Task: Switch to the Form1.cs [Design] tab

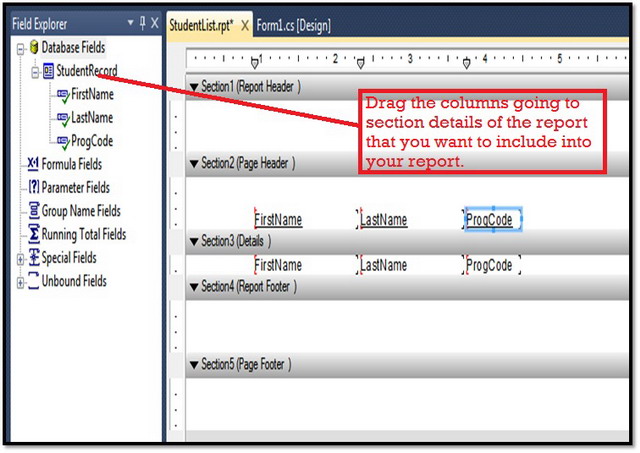Action: 293,25
